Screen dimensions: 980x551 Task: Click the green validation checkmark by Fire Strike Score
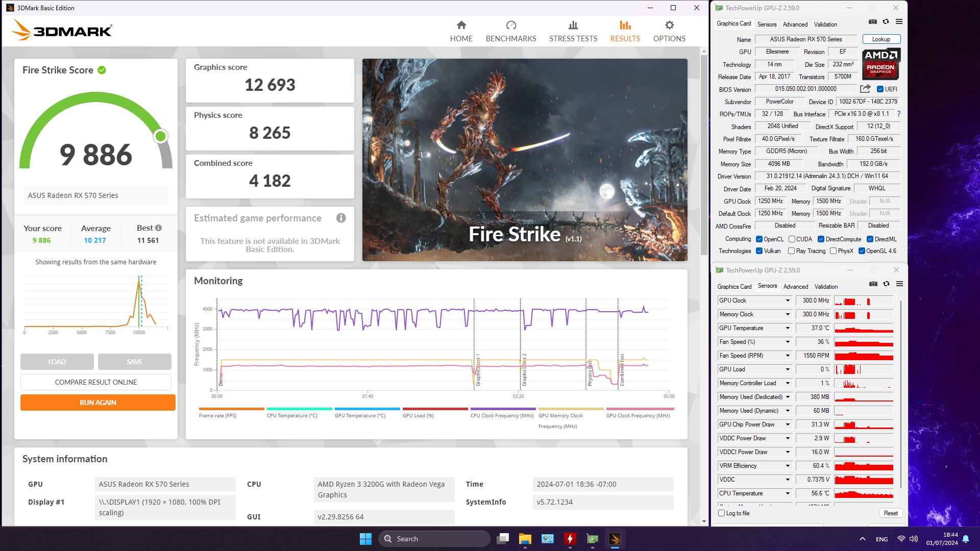(x=102, y=70)
